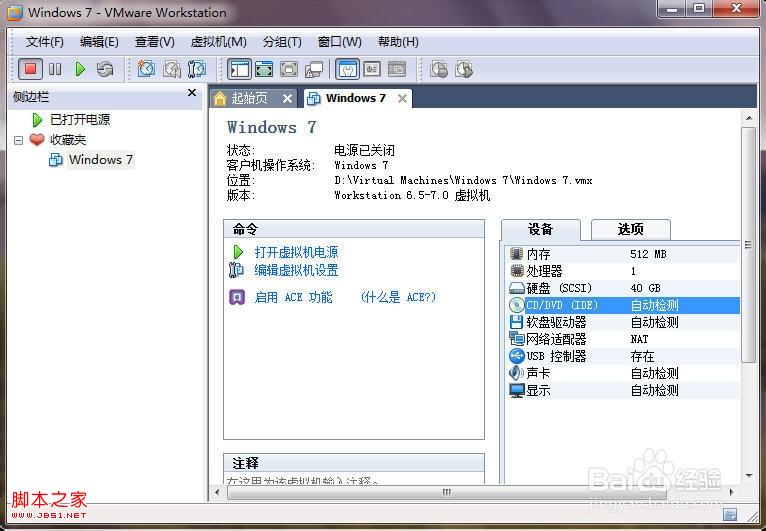Click the status bar icon at bottom right
Viewport: 766px width, 531px height.
coord(730,513)
